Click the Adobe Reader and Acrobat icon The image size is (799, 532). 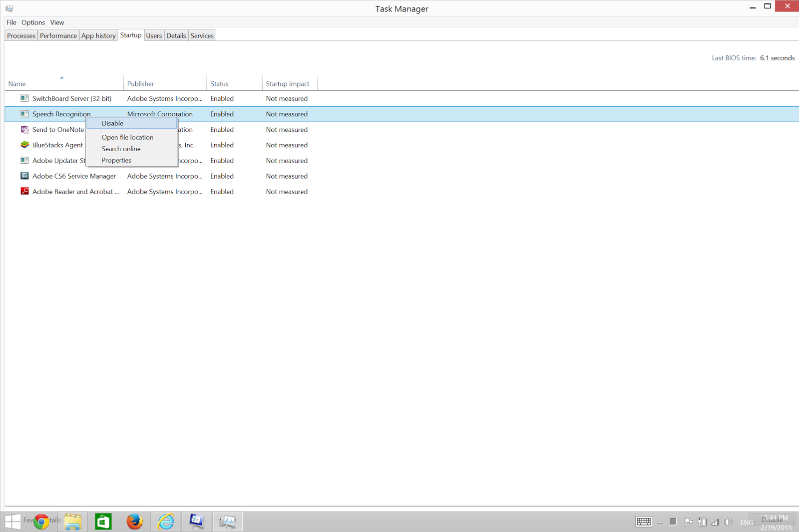pos(24,191)
